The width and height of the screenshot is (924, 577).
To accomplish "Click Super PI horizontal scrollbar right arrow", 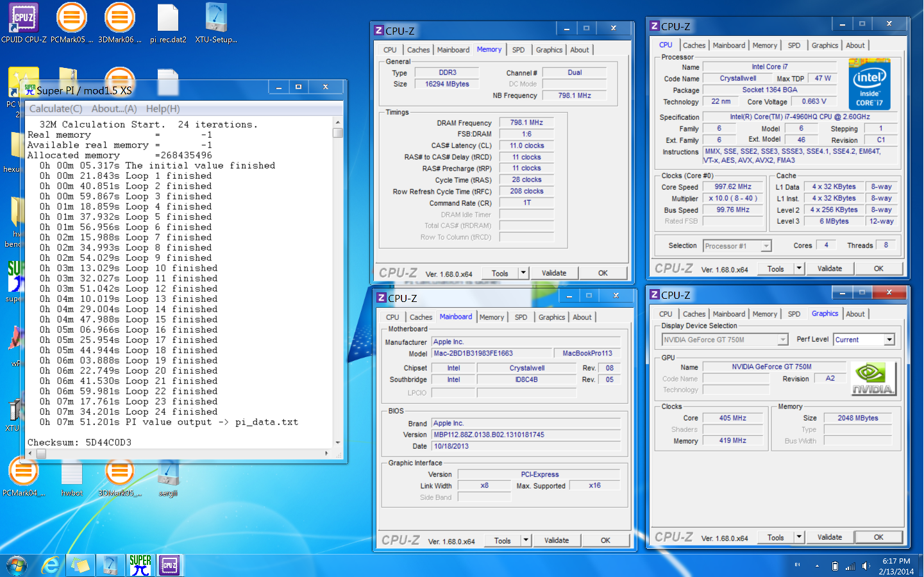I will [326, 453].
